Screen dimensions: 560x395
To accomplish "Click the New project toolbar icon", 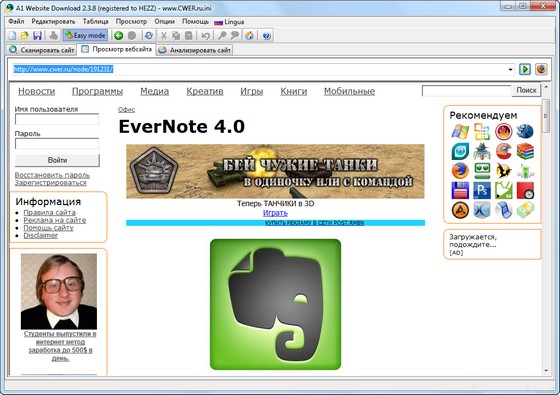I will pos(12,35).
